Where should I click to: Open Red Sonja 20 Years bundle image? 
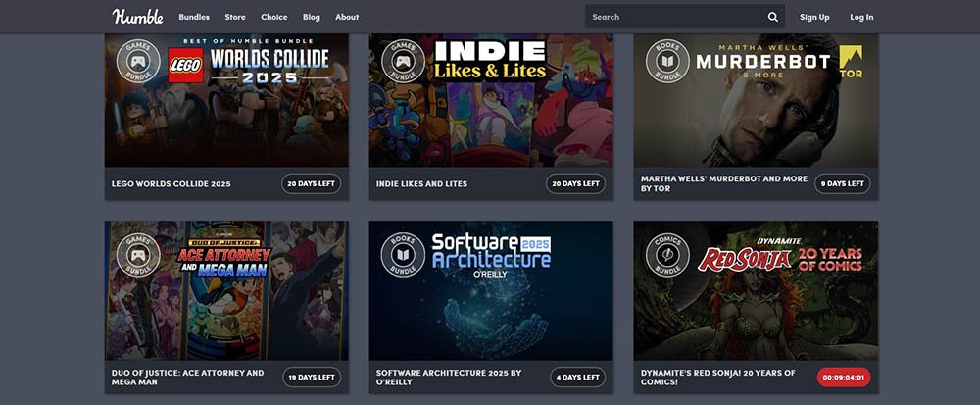coord(756,290)
